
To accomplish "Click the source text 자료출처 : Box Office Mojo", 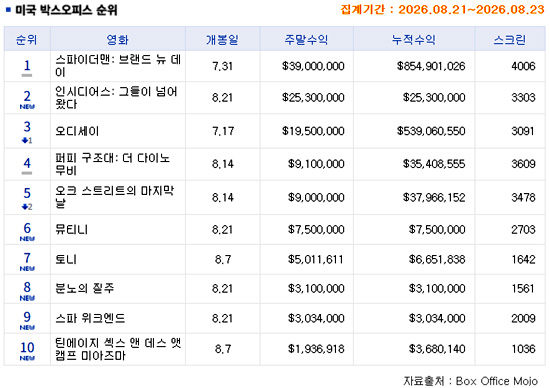I will [470, 381].
